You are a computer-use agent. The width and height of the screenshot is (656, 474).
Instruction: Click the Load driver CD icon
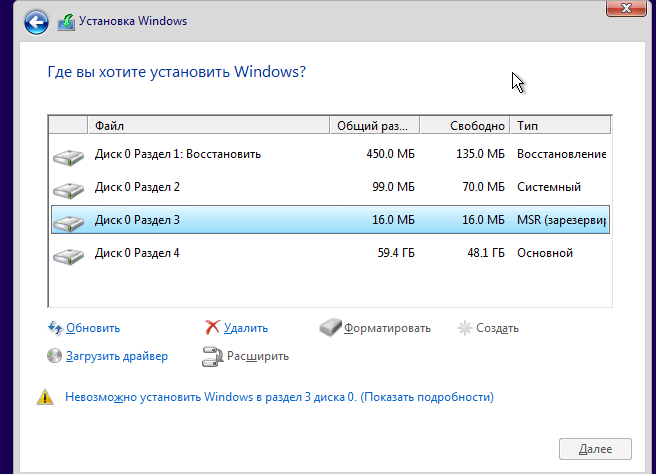point(54,356)
